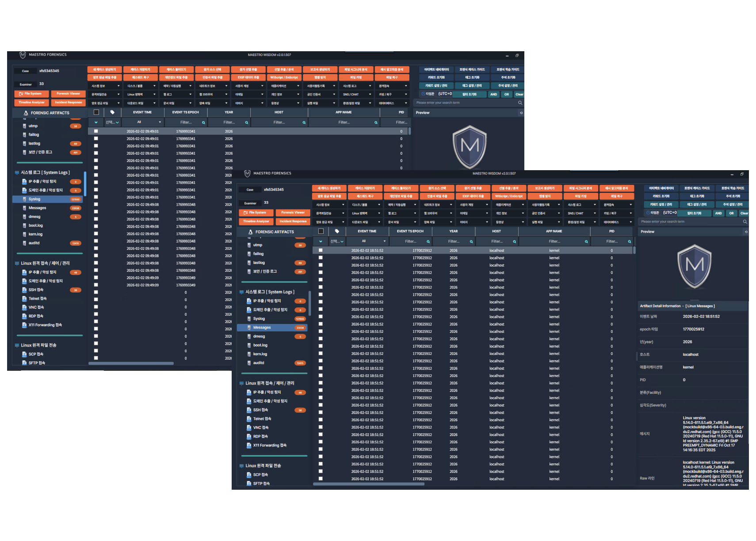Click the penguin FORENSIC ARTIFACTS icon in front window
Screen dimensions: 756x541
pyautogui.click(x=251, y=232)
